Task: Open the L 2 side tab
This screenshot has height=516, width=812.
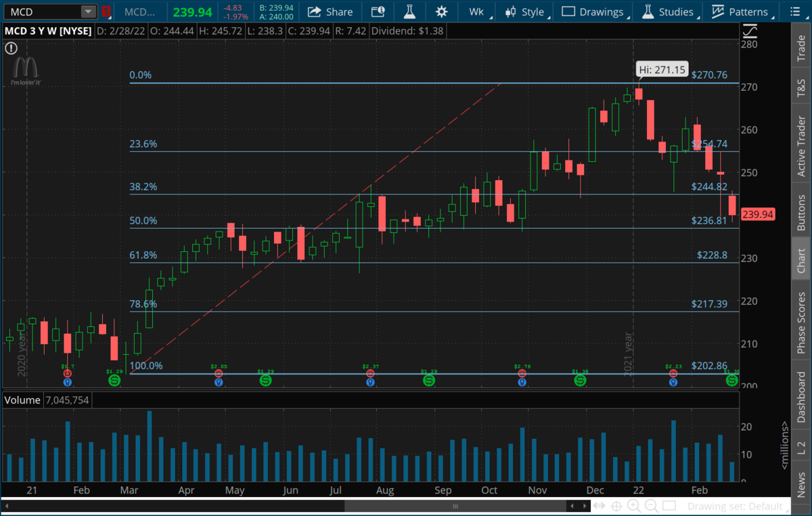Action: [x=801, y=446]
